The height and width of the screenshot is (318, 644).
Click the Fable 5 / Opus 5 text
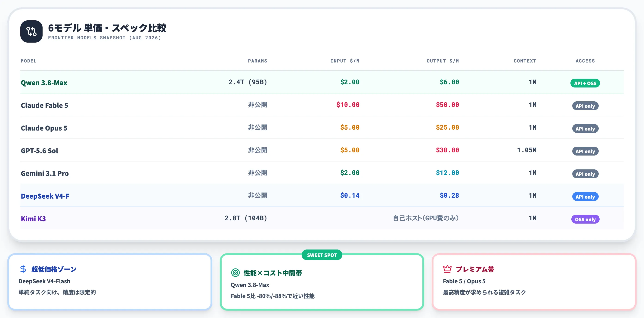coord(464,281)
